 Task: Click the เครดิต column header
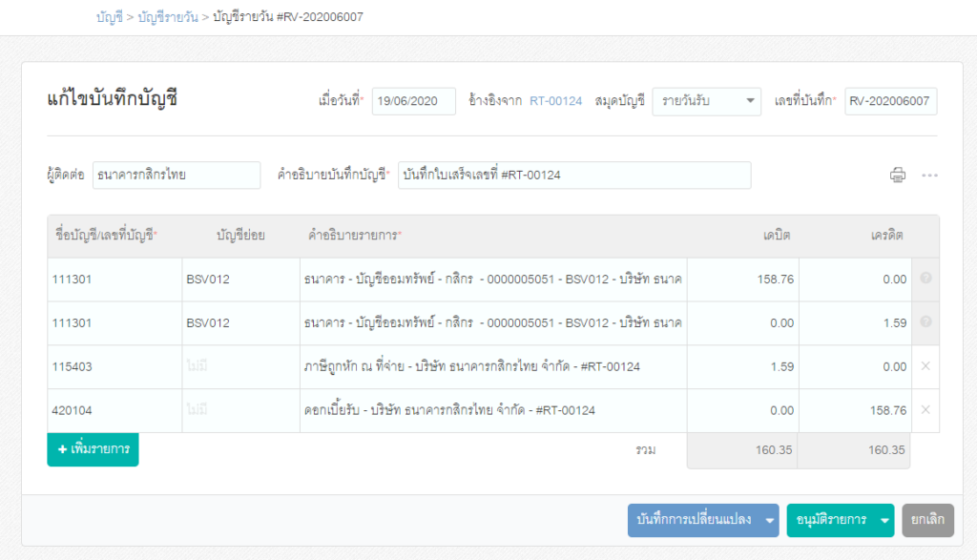886,236
